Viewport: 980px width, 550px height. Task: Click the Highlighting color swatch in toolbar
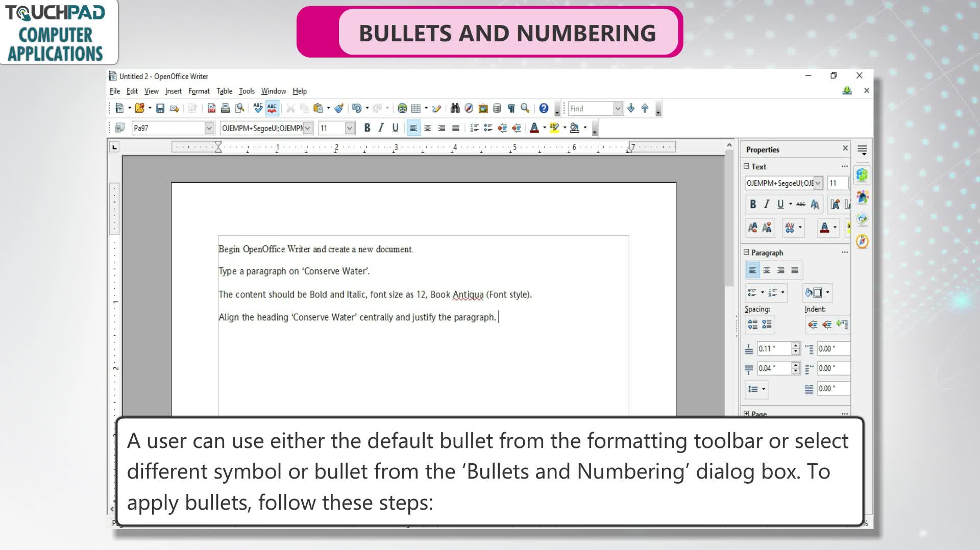click(x=554, y=128)
